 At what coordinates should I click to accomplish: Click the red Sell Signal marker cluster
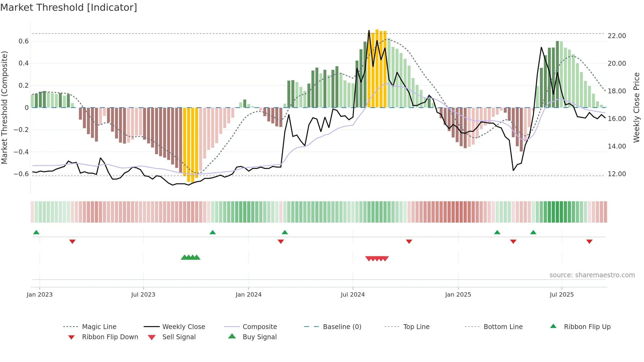pos(377,258)
